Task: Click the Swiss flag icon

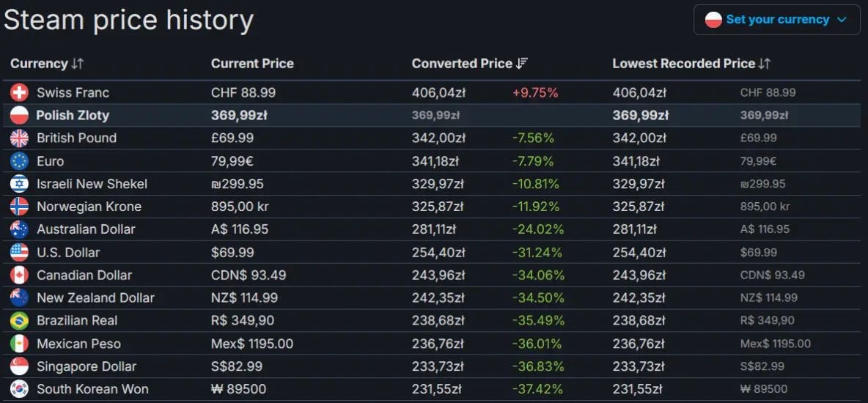Action: pyautogui.click(x=19, y=92)
